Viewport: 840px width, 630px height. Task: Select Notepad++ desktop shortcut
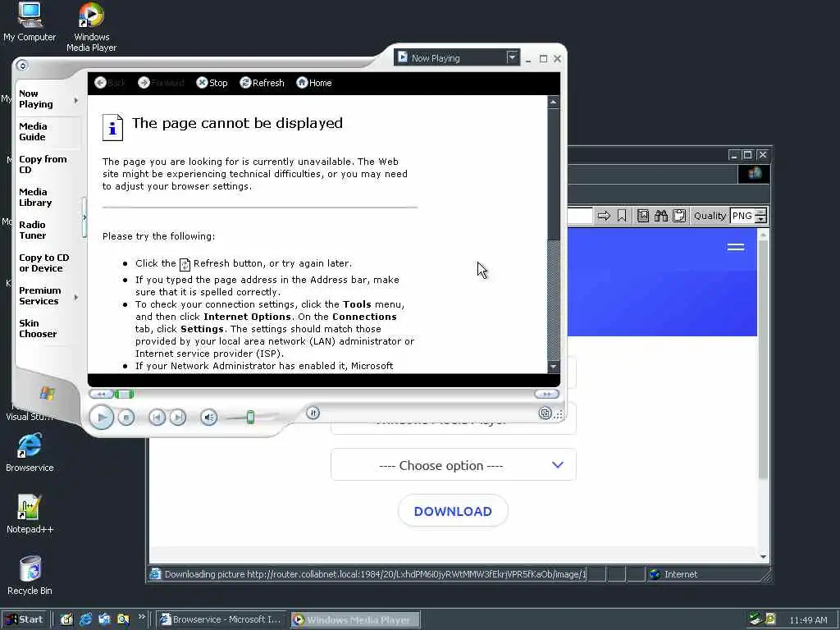[30, 514]
